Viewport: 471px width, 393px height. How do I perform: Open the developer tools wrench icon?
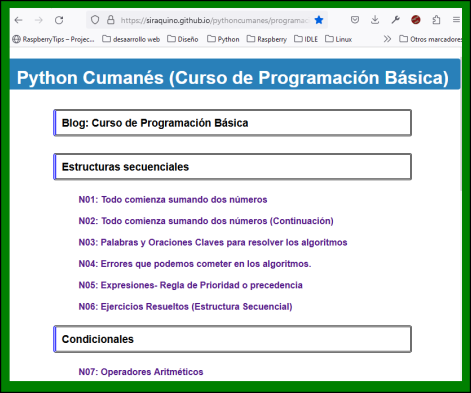tap(395, 20)
